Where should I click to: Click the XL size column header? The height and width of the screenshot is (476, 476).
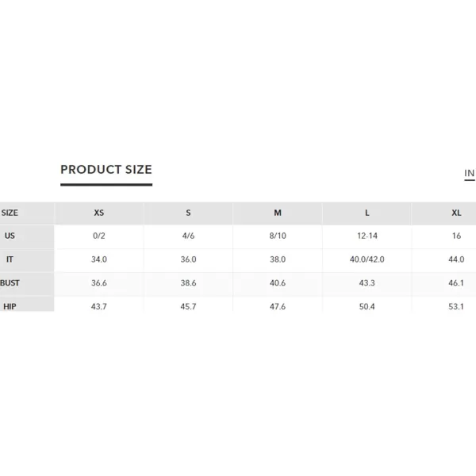(456, 213)
